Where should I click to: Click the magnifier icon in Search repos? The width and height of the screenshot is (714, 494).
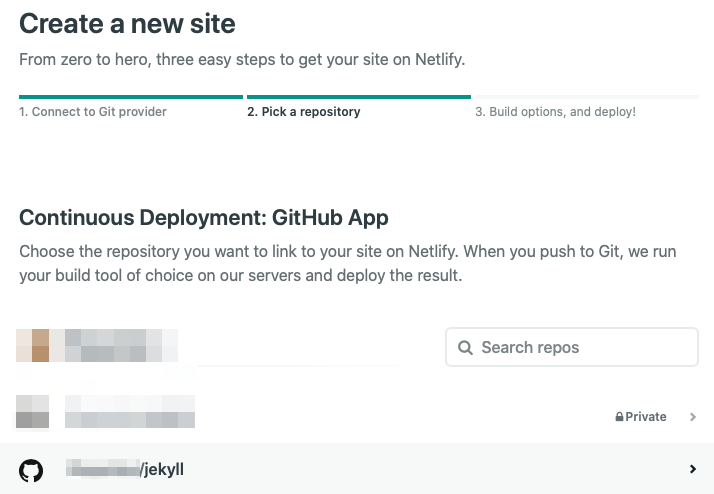[465, 348]
